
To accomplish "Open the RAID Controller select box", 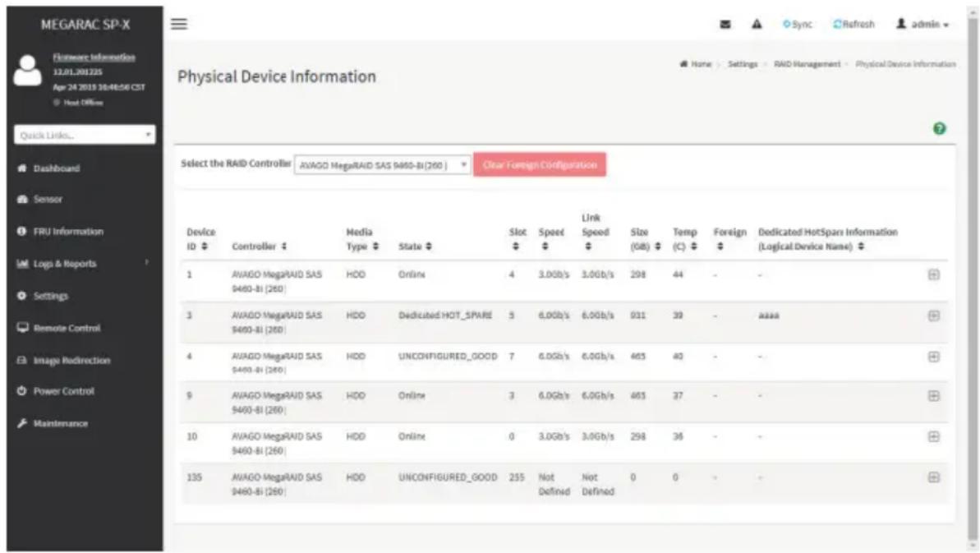I will (x=383, y=165).
